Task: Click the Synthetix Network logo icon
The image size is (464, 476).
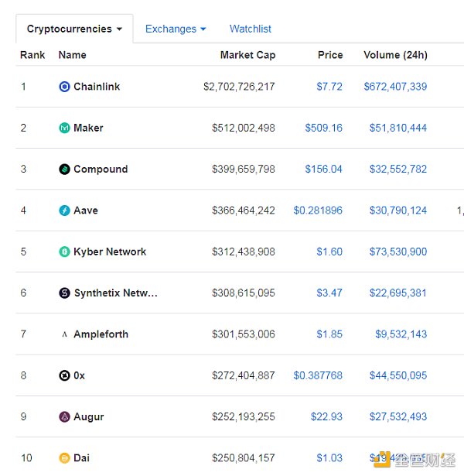Action: (64, 293)
